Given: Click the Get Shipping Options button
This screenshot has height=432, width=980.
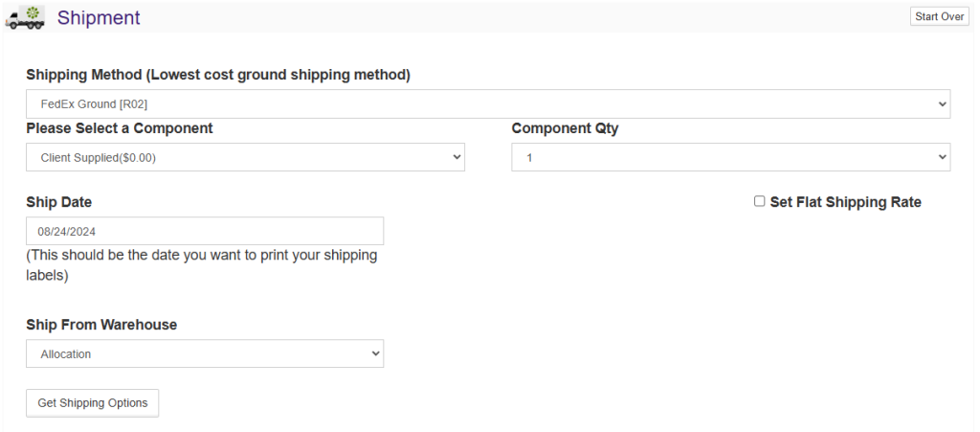Looking at the screenshot, I should (x=92, y=403).
